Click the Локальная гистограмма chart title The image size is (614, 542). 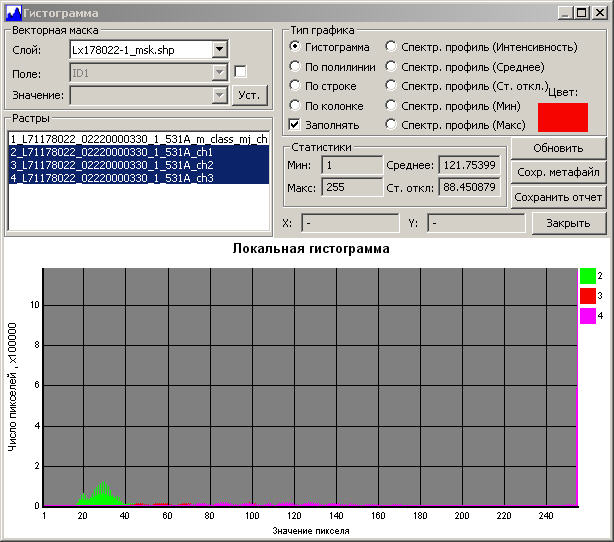pos(311,249)
